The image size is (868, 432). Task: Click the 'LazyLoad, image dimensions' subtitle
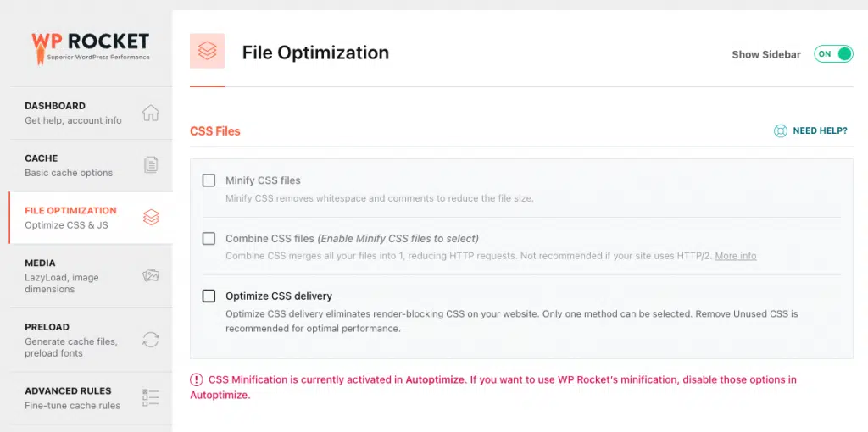tap(61, 283)
